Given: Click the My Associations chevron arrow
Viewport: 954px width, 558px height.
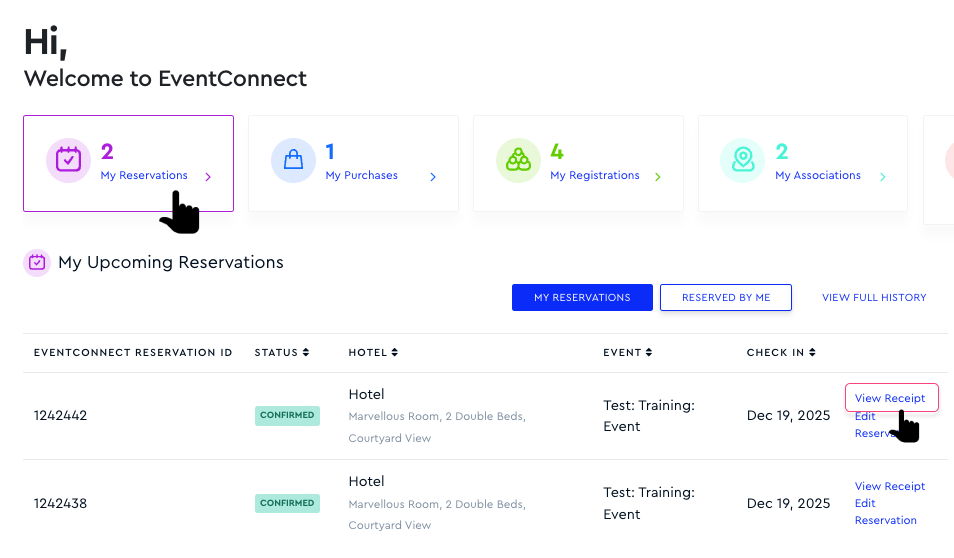Looking at the screenshot, I should (883, 177).
